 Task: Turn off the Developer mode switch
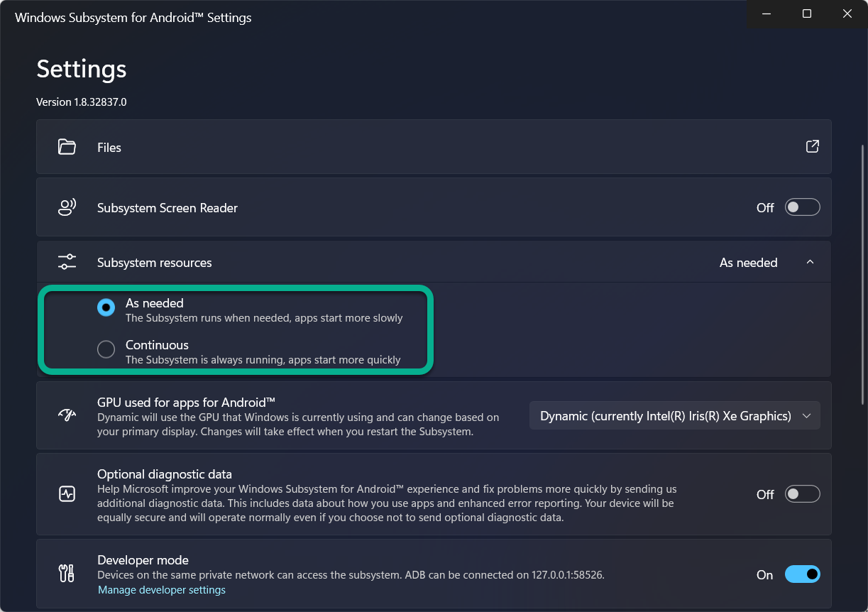[x=802, y=574]
